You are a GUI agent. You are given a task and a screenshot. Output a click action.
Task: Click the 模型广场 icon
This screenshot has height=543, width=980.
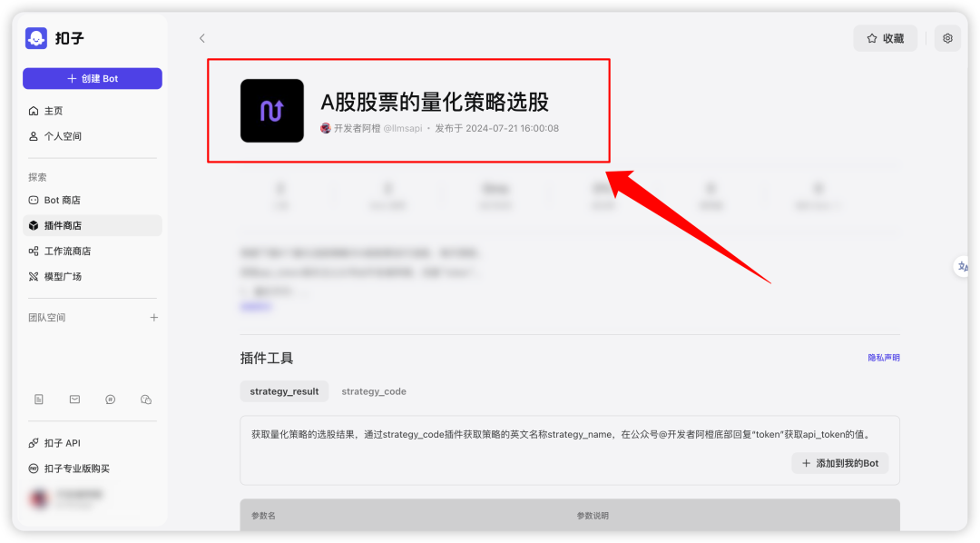point(34,277)
